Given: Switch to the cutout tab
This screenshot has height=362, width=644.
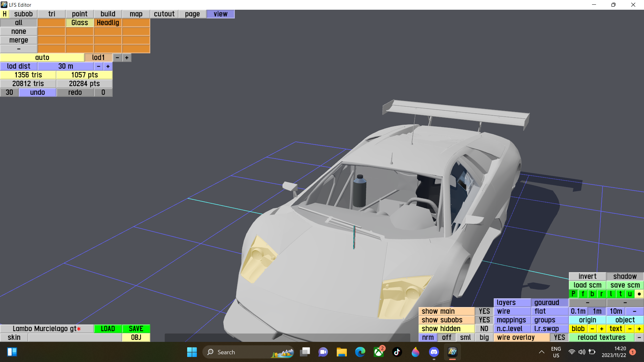Looking at the screenshot, I should (x=164, y=14).
